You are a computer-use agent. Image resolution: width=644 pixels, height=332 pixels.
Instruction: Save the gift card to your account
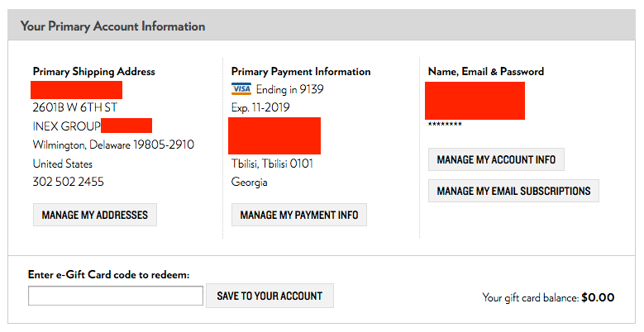click(x=270, y=296)
